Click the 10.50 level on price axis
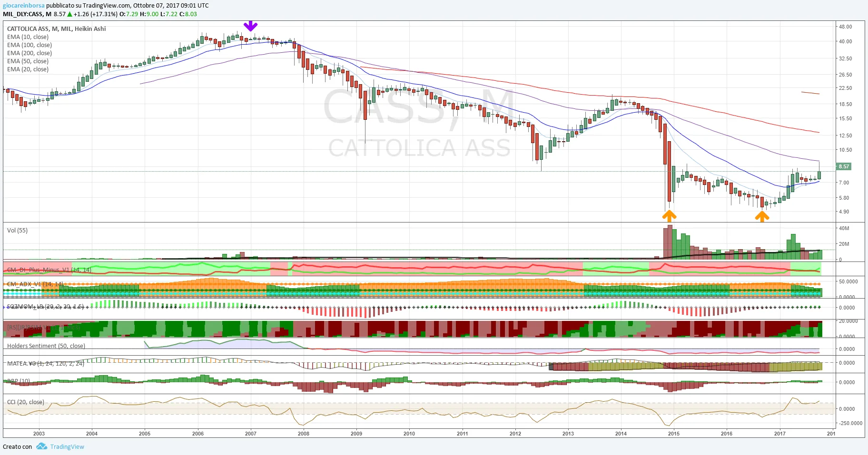 846,150
